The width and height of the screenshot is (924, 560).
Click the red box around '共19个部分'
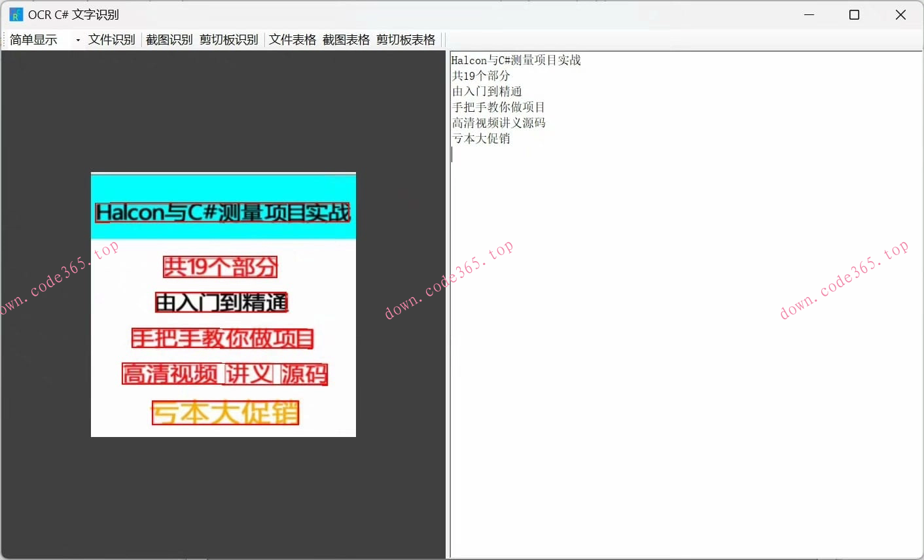point(220,266)
